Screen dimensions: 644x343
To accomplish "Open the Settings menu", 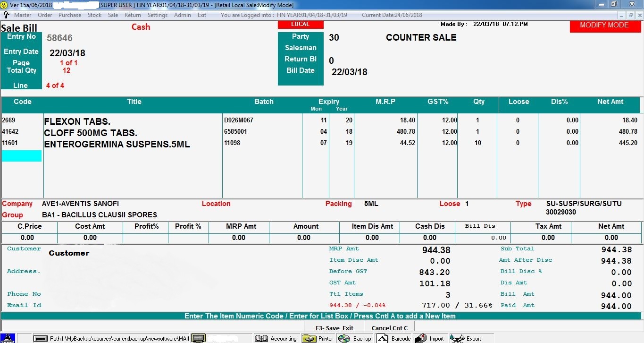I will coord(158,15).
